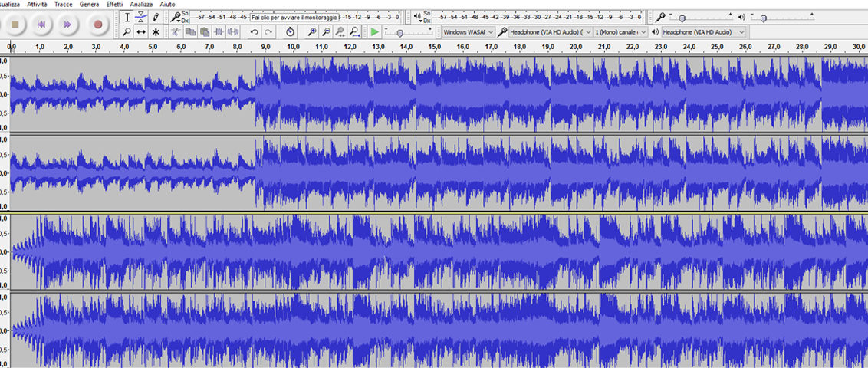This screenshot has width=868, height=368.
Task: Skip to end of the track
Action: coord(68,25)
